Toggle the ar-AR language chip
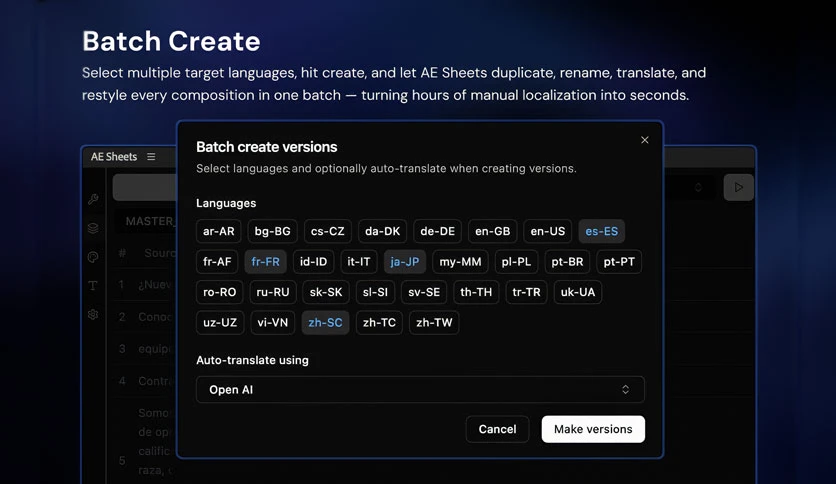This screenshot has height=484, width=836. (219, 231)
